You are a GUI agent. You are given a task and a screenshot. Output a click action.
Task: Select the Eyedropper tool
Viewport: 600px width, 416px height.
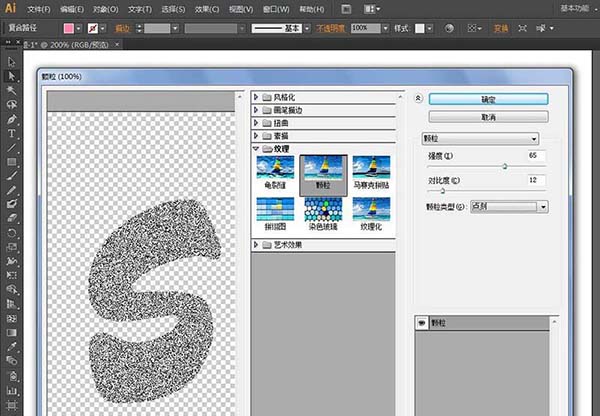coord(11,347)
